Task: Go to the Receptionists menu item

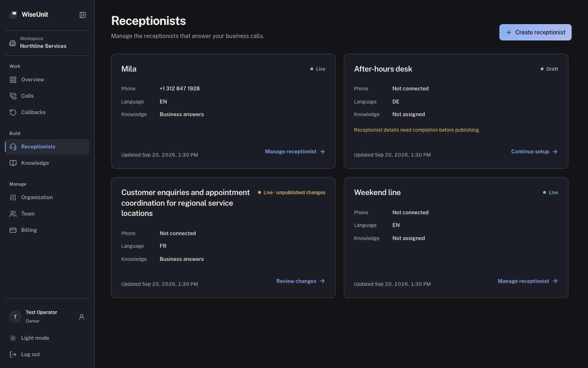Action: [x=47, y=147]
